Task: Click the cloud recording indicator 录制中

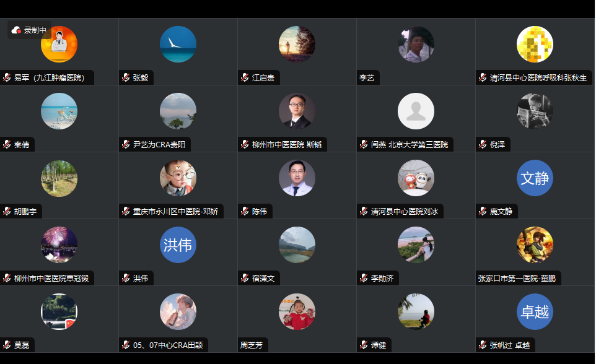Action: (29, 30)
